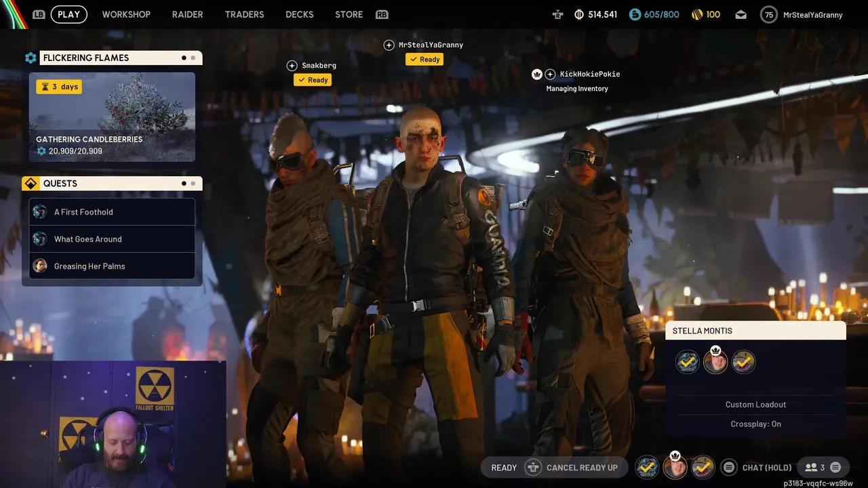
Task: Click the Ready badge under Smakberg
Action: pyautogui.click(x=313, y=80)
